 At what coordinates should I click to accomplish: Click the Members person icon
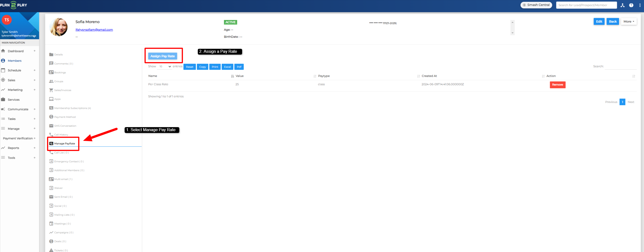coord(3,61)
